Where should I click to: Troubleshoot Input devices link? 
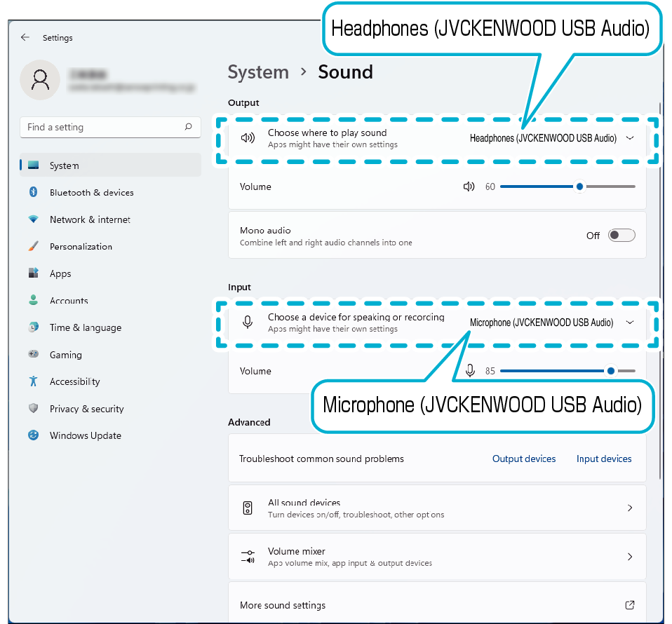click(x=604, y=459)
